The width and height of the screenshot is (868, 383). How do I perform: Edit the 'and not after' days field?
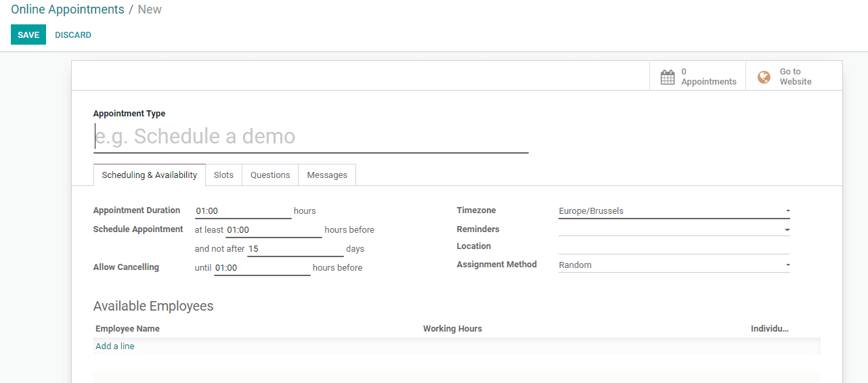click(x=295, y=249)
